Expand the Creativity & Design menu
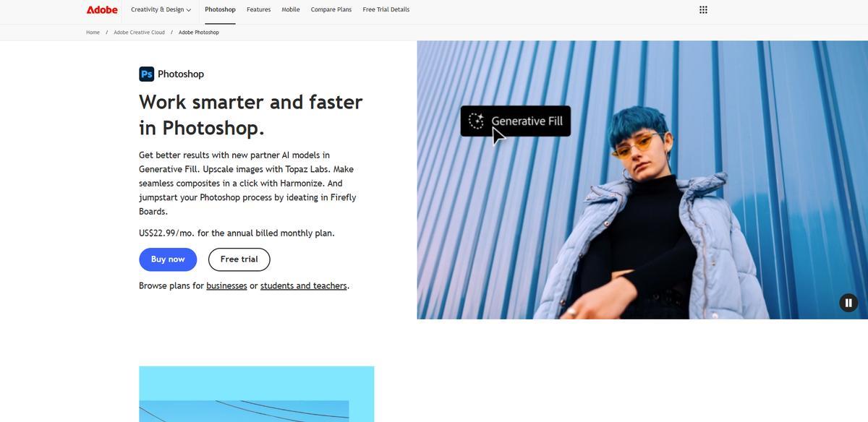Image resolution: width=868 pixels, height=422 pixels. (161, 9)
